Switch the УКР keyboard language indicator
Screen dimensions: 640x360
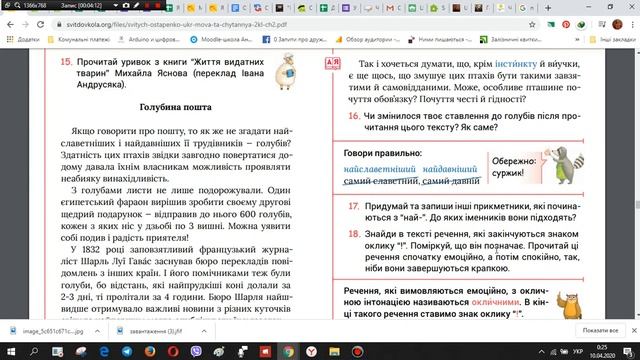point(578,352)
